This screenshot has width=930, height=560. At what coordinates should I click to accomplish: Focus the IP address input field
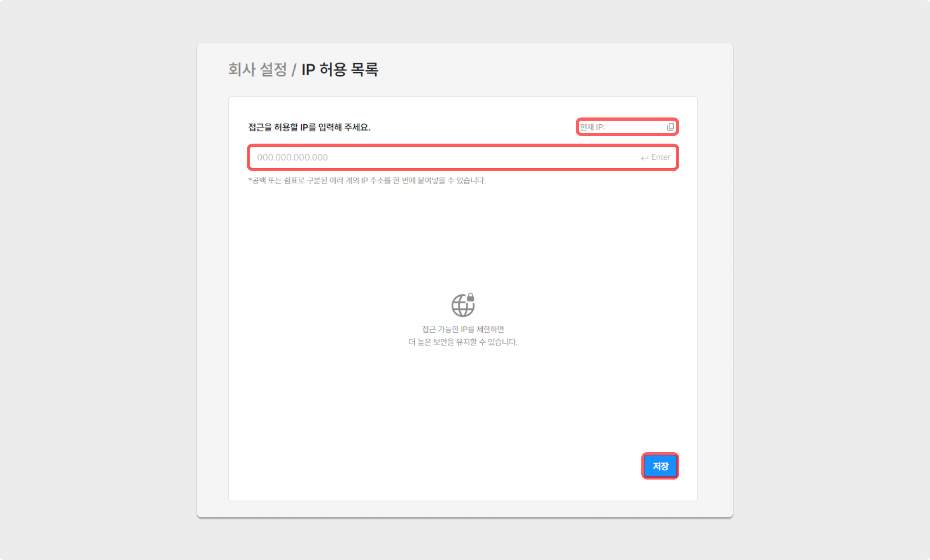click(463, 157)
